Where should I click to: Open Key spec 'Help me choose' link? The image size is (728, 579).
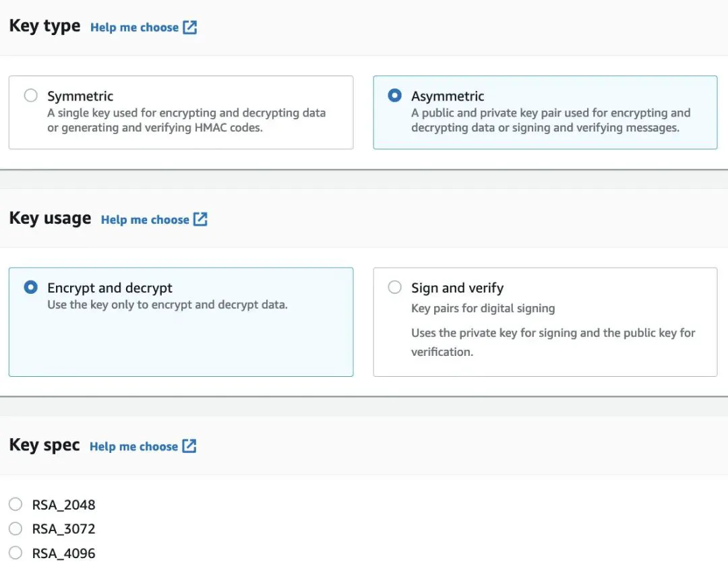133,446
